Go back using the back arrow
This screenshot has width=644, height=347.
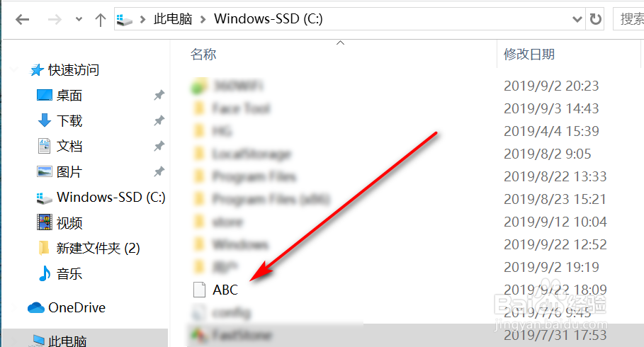(x=22, y=19)
